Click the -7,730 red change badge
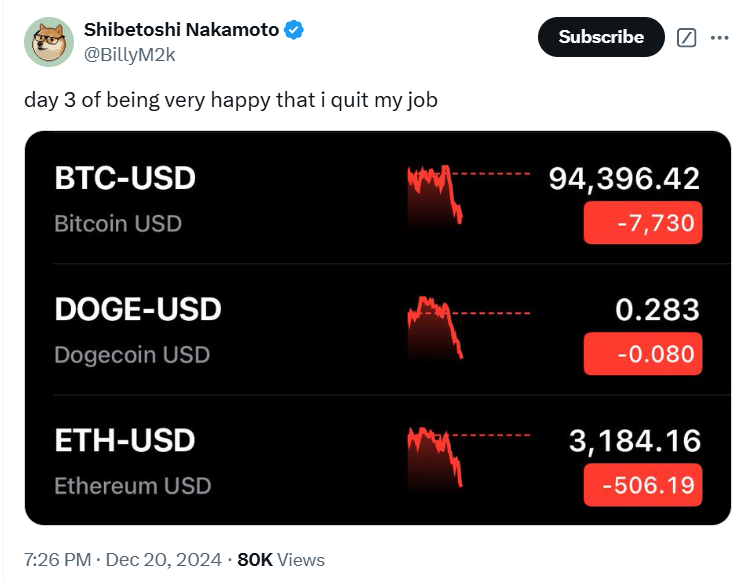The width and height of the screenshot is (751, 582). point(643,223)
